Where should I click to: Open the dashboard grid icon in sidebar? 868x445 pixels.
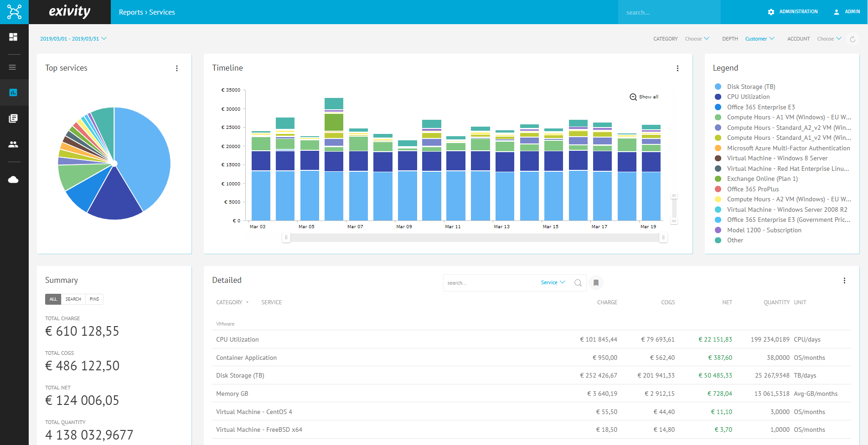point(13,37)
